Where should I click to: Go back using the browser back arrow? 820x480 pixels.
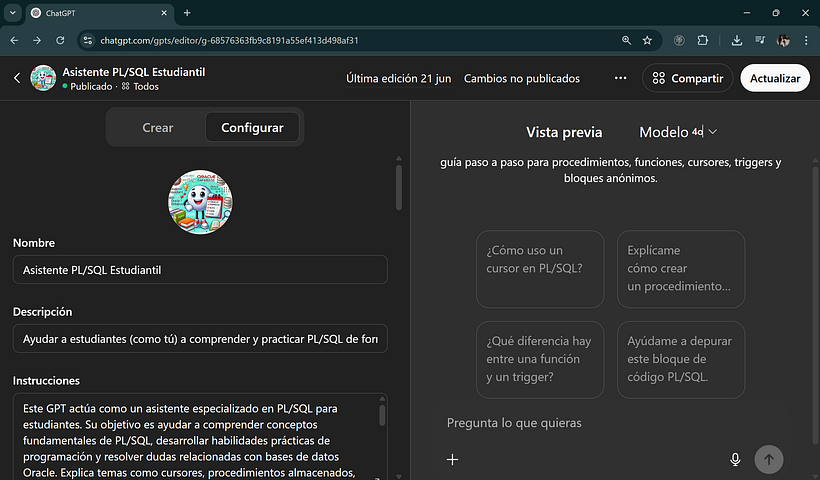point(14,40)
